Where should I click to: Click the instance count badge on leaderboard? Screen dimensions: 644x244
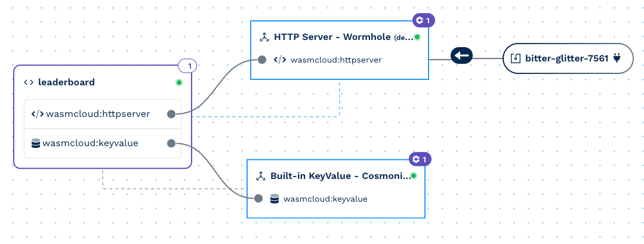187,66
